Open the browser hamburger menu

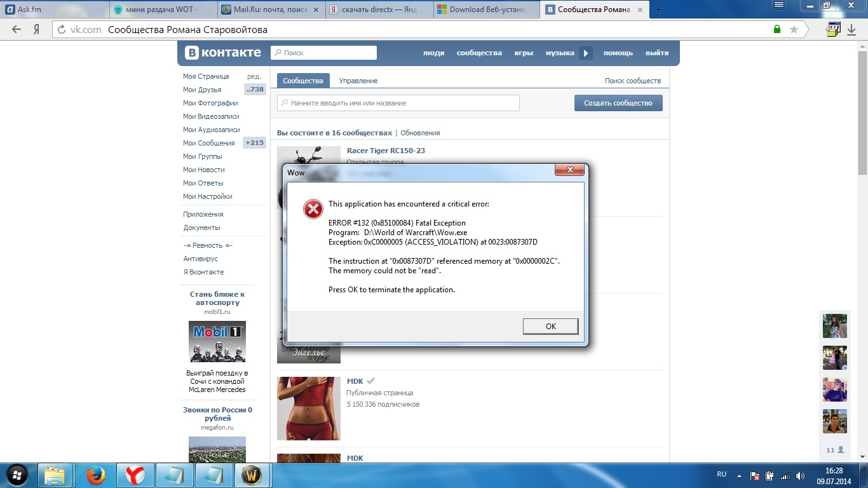click(780, 4)
